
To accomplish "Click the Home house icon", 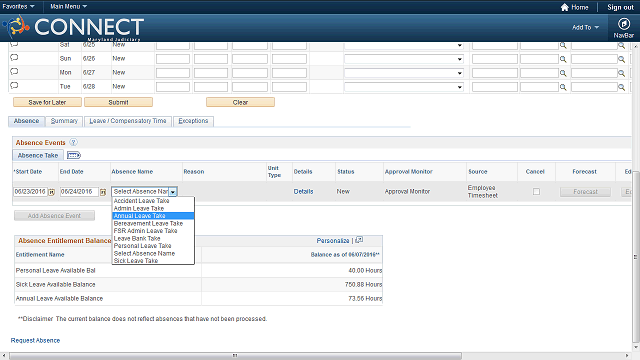I will click(x=564, y=7).
